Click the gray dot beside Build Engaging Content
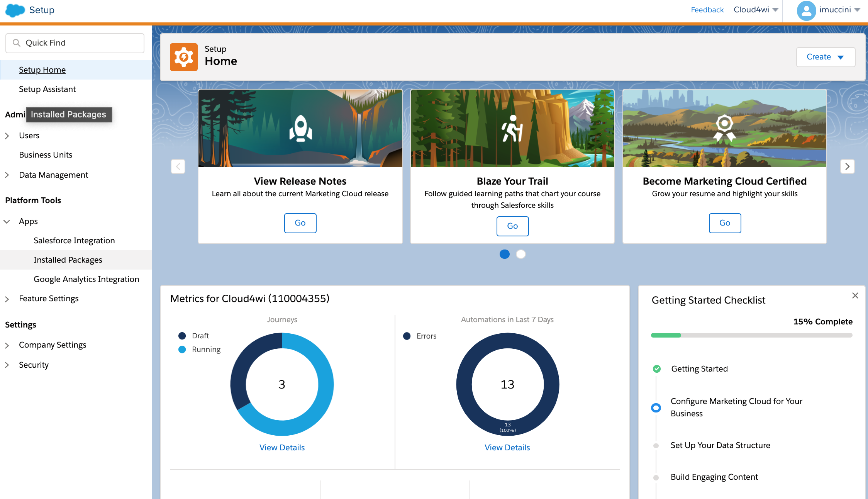The image size is (868, 499). coord(656,477)
